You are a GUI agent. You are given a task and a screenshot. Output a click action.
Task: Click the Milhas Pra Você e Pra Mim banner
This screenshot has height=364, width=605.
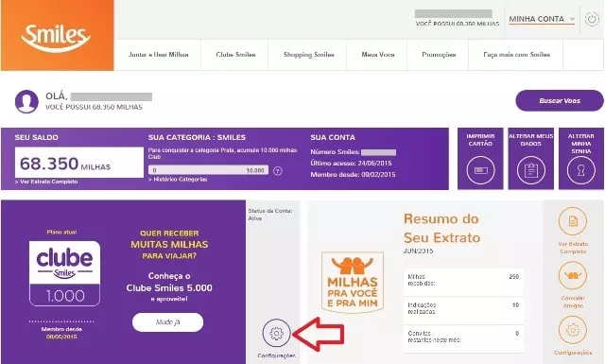[x=353, y=282]
